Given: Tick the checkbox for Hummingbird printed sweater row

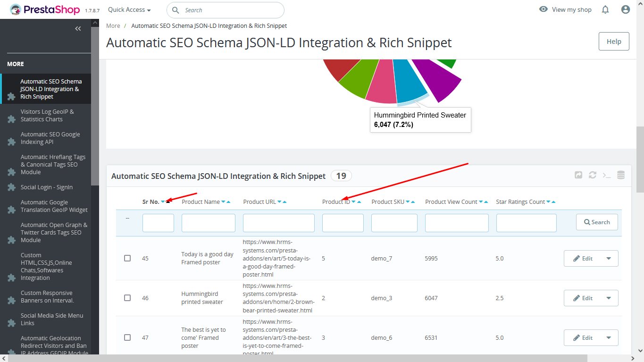Looking at the screenshot, I should click(127, 298).
